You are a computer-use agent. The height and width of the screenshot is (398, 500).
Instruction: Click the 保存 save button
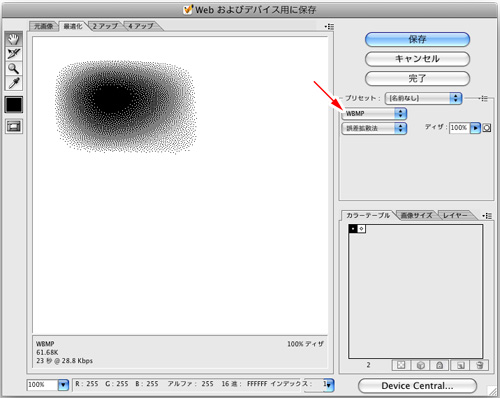pyautogui.click(x=417, y=40)
